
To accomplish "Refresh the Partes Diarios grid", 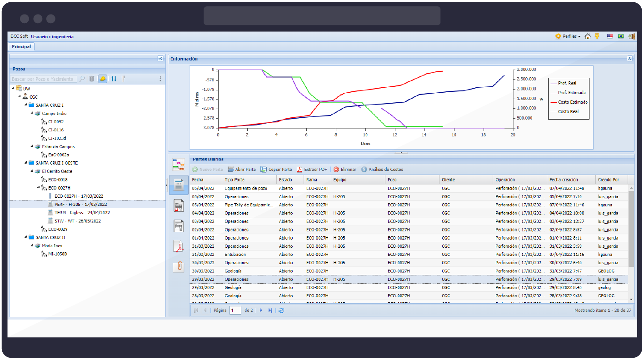I will tap(281, 310).
